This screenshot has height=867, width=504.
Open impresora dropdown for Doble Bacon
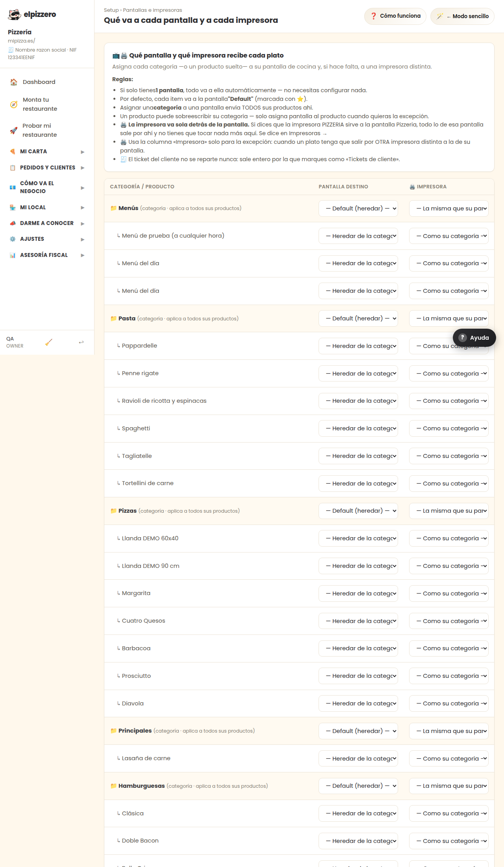(449, 841)
